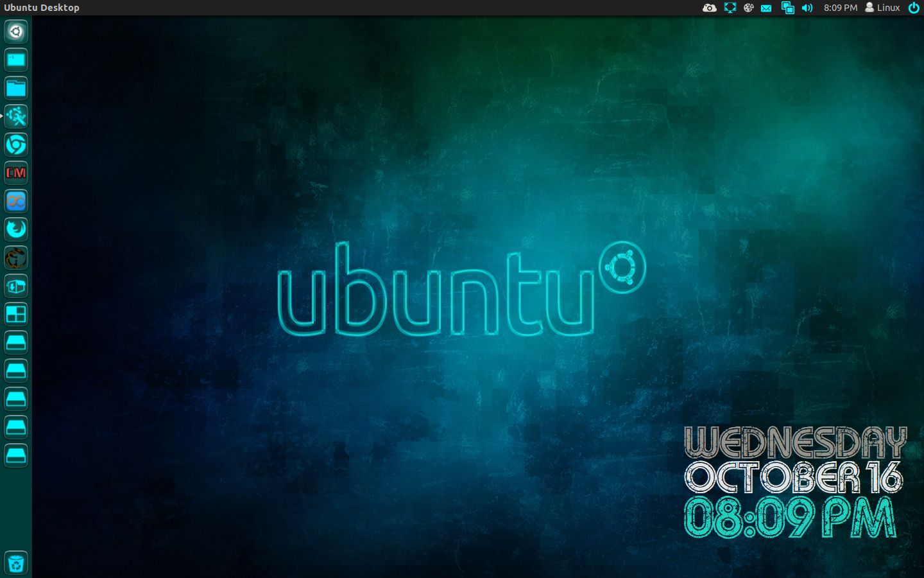The width and height of the screenshot is (924, 578).
Task: Open the Trash bin in launcher
Action: [x=16, y=563]
